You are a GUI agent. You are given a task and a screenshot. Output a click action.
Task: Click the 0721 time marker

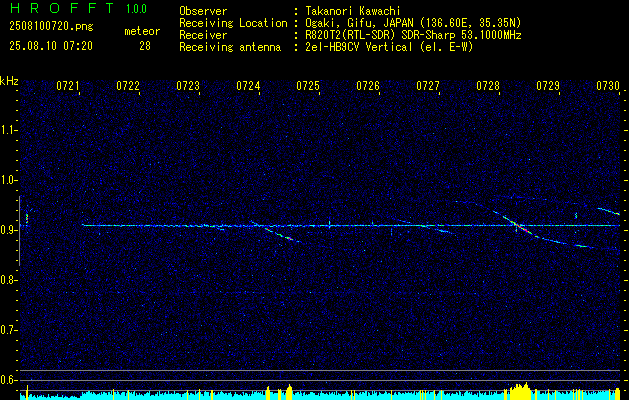pos(67,85)
